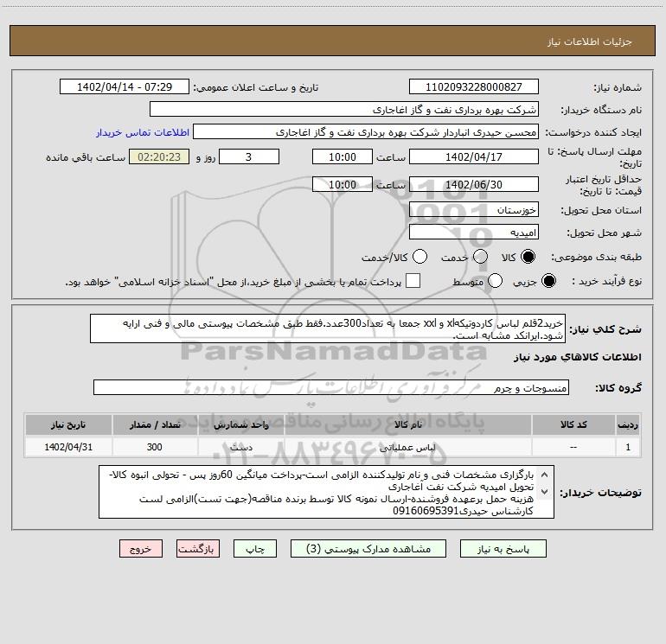Click the unit cell دست

click(x=240, y=447)
